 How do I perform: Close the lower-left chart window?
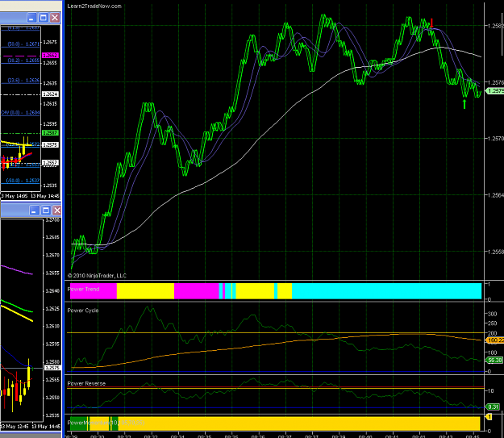tap(57, 211)
